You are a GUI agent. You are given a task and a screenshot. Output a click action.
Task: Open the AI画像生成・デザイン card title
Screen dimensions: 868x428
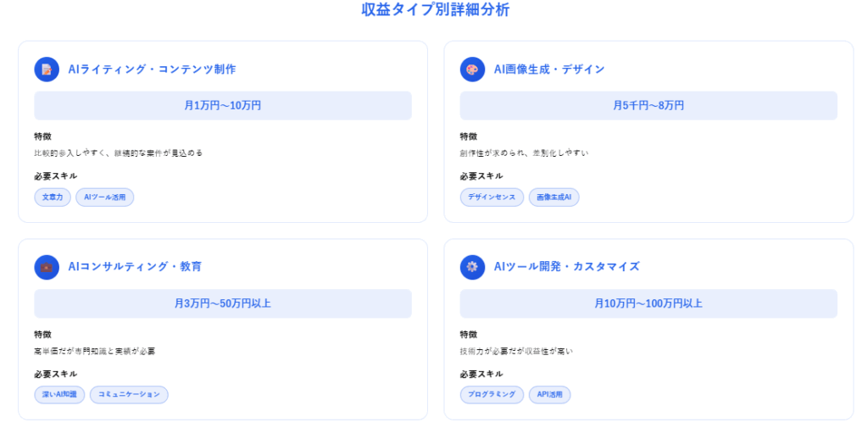click(x=549, y=69)
